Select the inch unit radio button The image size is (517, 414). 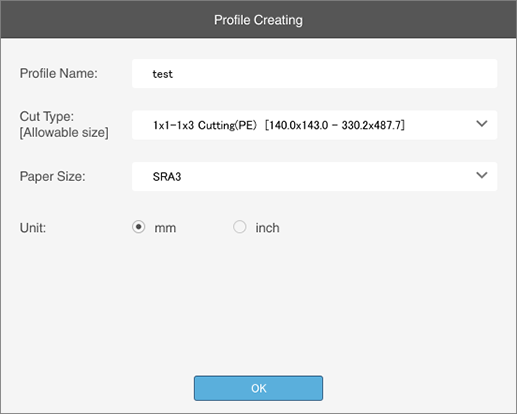[240, 227]
